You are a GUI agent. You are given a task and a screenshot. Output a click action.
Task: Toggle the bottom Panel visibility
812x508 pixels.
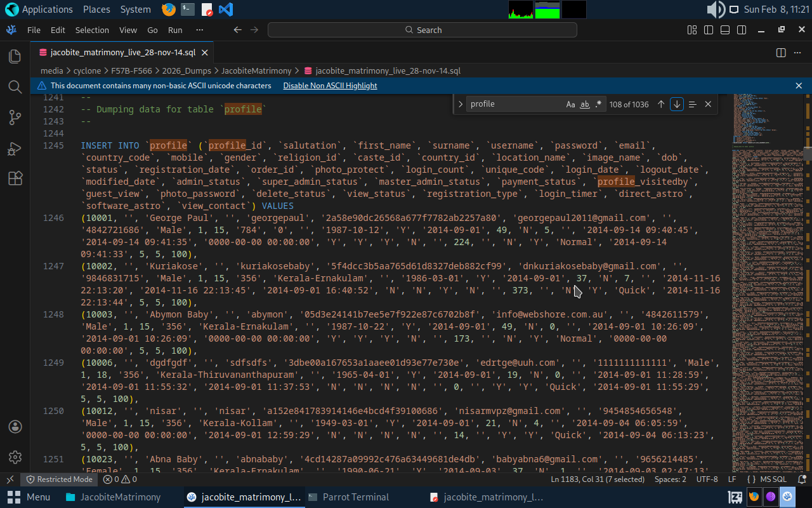(x=725, y=30)
